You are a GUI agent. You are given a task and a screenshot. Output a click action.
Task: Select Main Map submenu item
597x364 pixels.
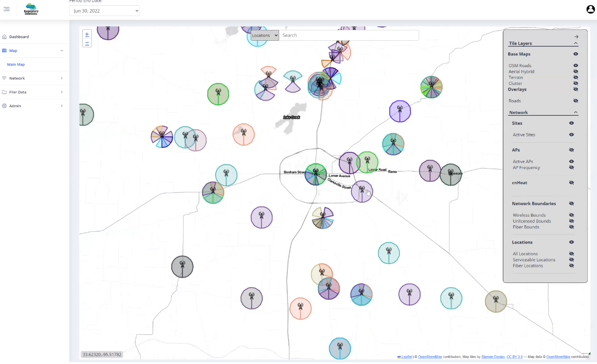point(16,65)
